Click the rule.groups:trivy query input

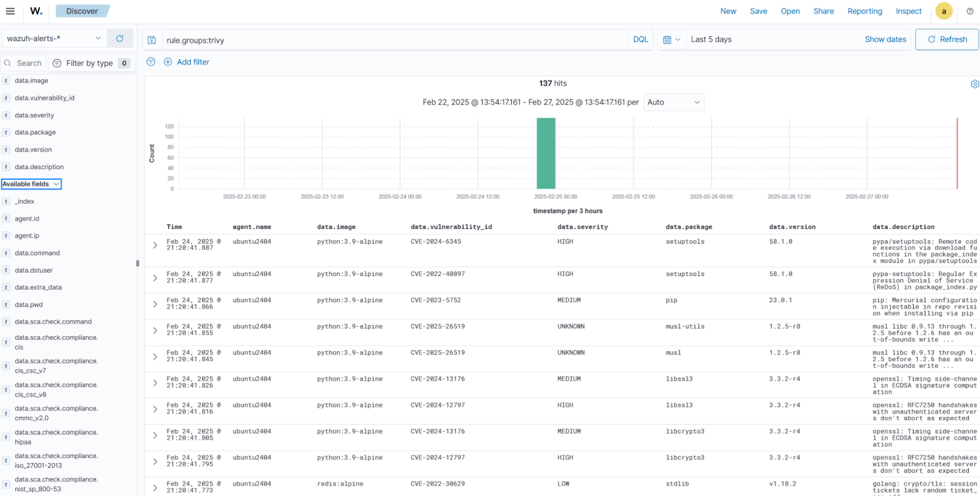click(x=395, y=40)
